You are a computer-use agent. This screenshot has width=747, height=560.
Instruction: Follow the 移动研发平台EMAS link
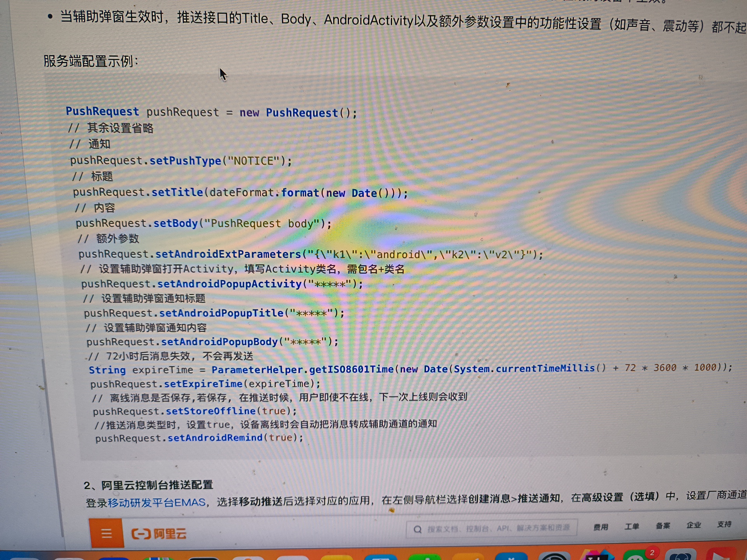point(156,502)
